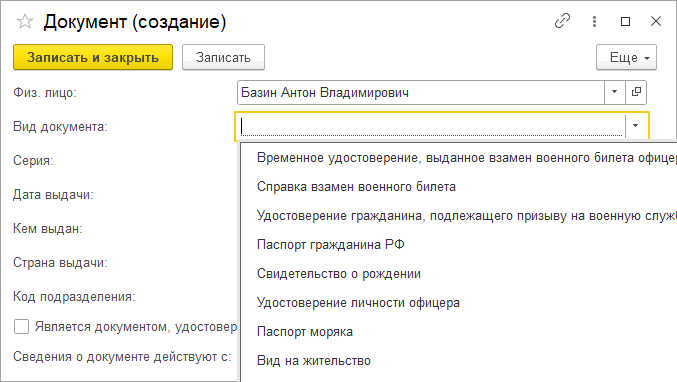The width and height of the screenshot is (677, 382).
Task: Click the Код подразделения label
Action: point(74,297)
